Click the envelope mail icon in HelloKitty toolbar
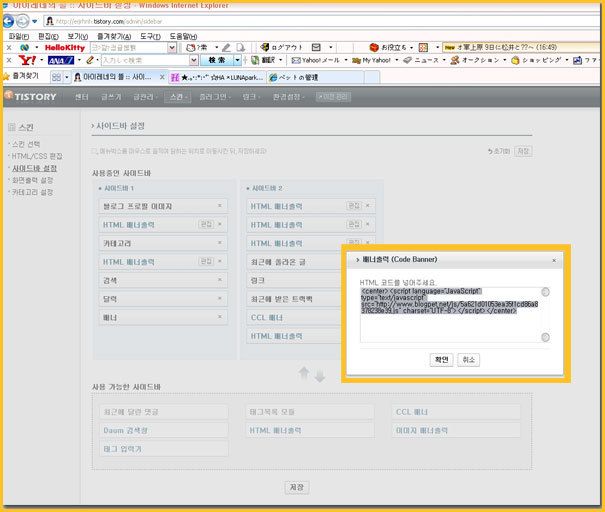Image resolution: width=605 pixels, height=512 pixels. [x=316, y=47]
